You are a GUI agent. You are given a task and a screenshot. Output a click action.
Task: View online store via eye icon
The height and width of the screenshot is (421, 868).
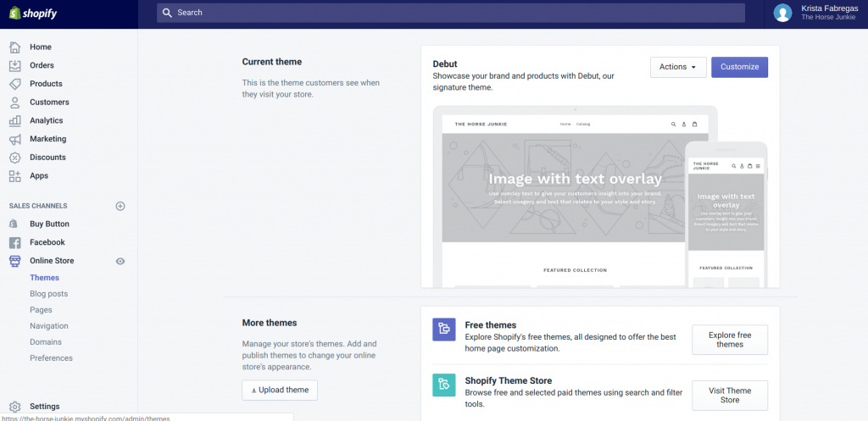pyautogui.click(x=120, y=261)
